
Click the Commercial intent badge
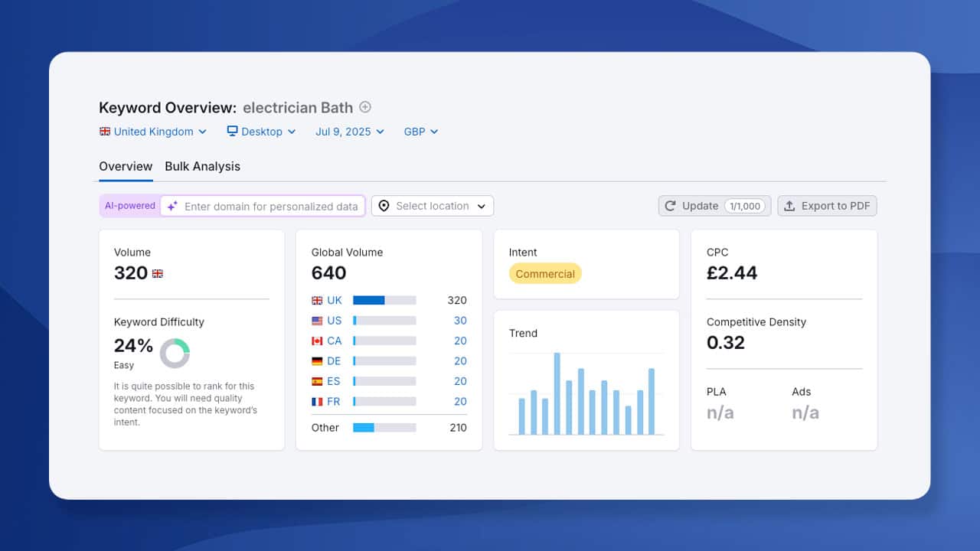(545, 274)
